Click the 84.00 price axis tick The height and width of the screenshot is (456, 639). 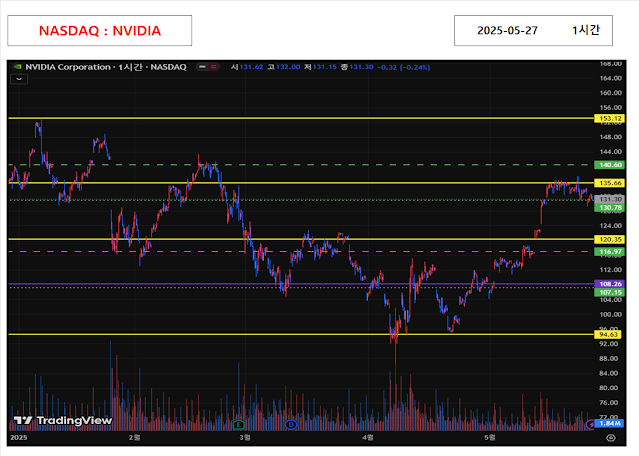click(x=610, y=373)
